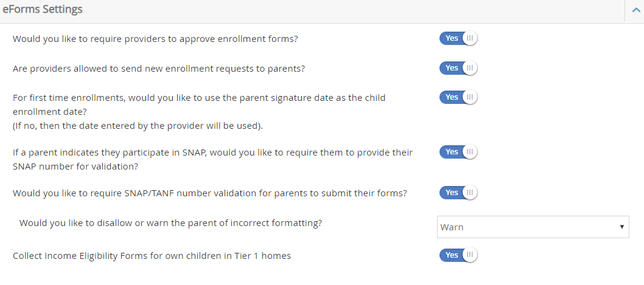Disable providers sending new enrollment requests
Screen dimensions: 644x285
[x=458, y=68]
